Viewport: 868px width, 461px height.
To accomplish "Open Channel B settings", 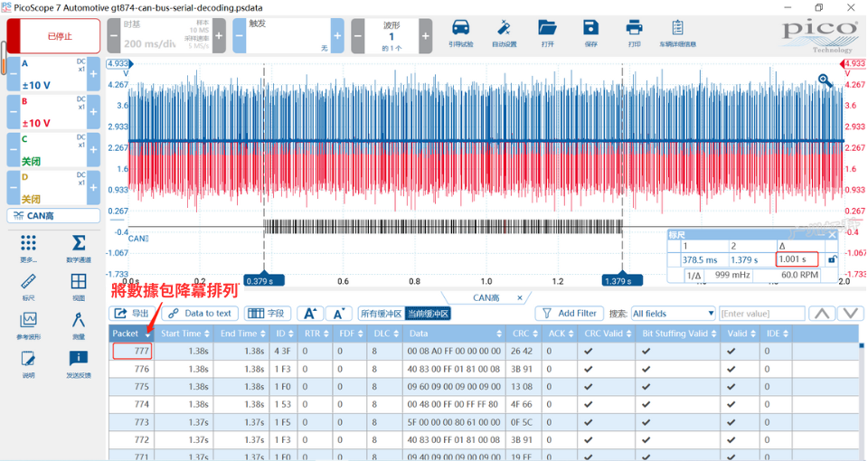I will coord(53,112).
